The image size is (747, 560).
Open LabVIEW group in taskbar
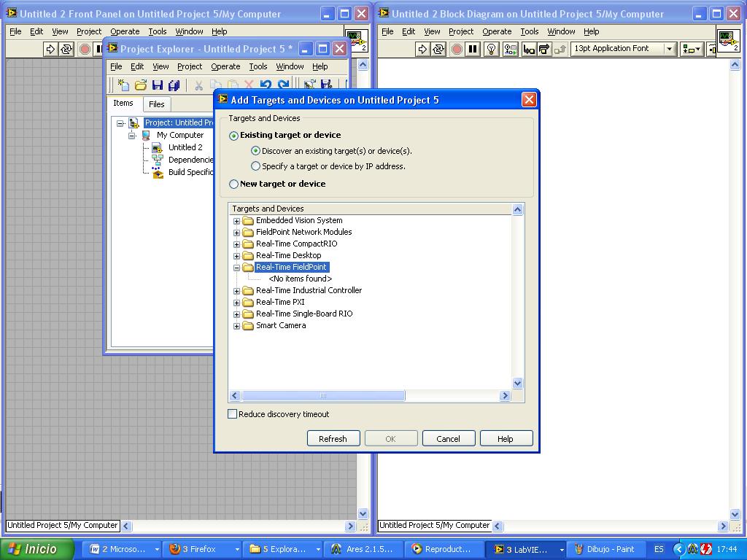click(x=527, y=549)
